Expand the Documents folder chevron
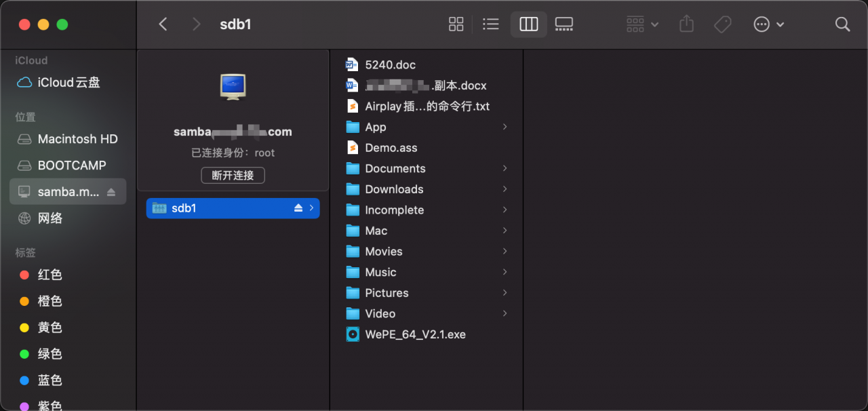The height and width of the screenshot is (411, 868). (x=505, y=168)
